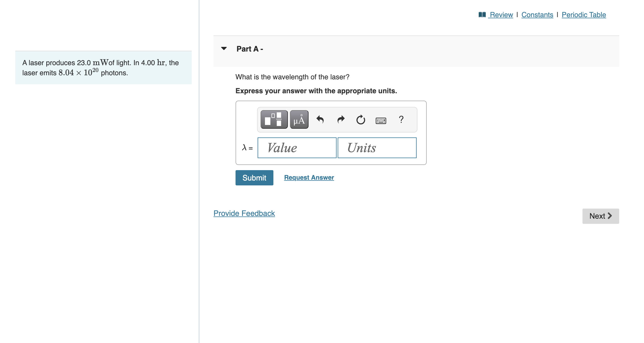This screenshot has width=644, height=343.
Task: Click the chevron arrow on Next button
Action: (x=610, y=216)
